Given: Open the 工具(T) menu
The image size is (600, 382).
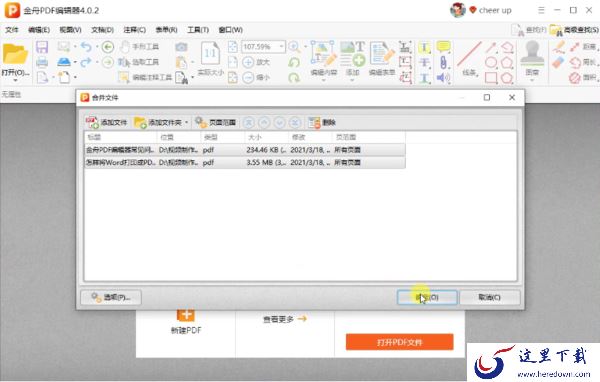Looking at the screenshot, I should pyautogui.click(x=198, y=30).
